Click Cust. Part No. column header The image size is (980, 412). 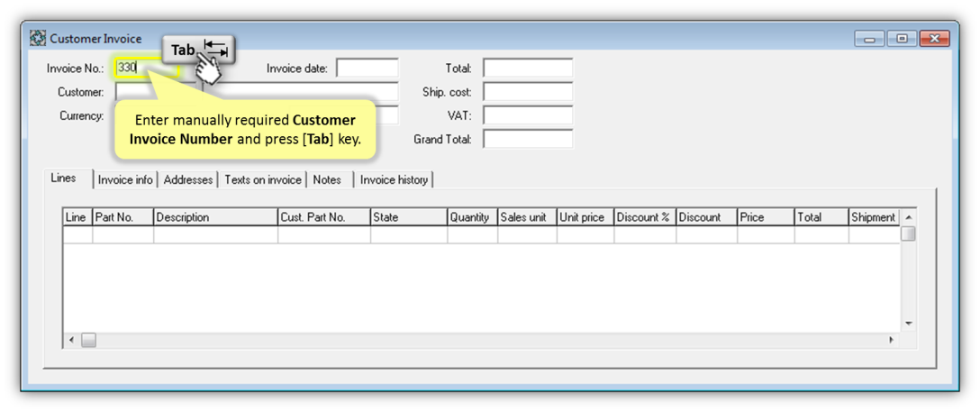[x=324, y=217]
